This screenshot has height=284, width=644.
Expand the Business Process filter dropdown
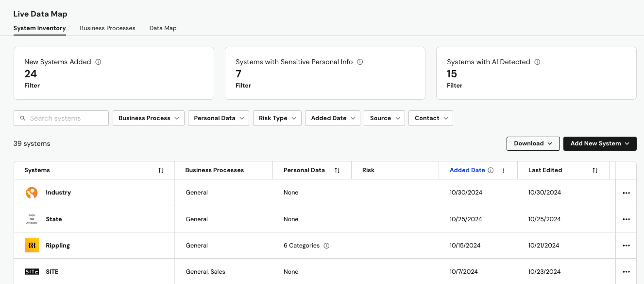coord(149,118)
